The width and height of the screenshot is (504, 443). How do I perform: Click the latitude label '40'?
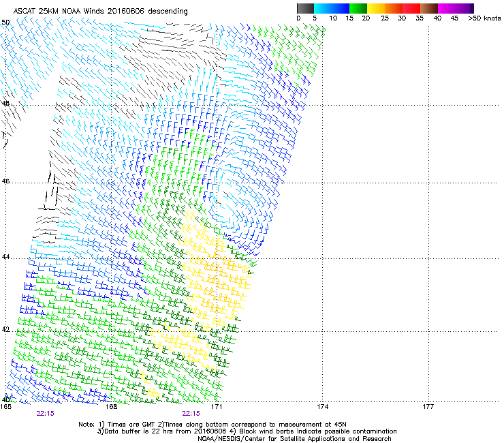click(5, 399)
